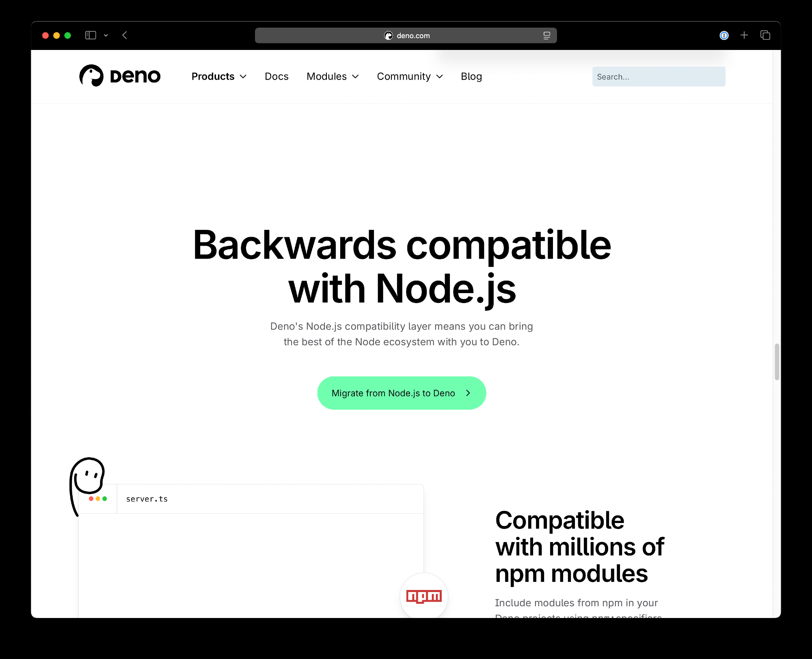Expand the Modules dropdown menu
812x659 pixels.
[333, 76]
